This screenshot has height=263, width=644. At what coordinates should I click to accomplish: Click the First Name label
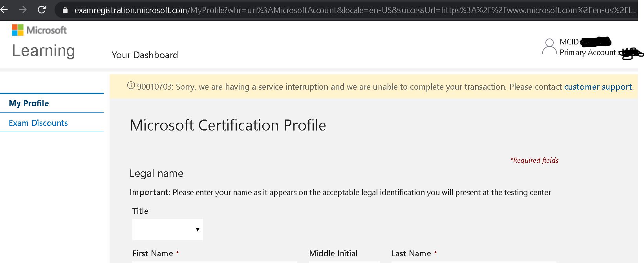coord(153,254)
